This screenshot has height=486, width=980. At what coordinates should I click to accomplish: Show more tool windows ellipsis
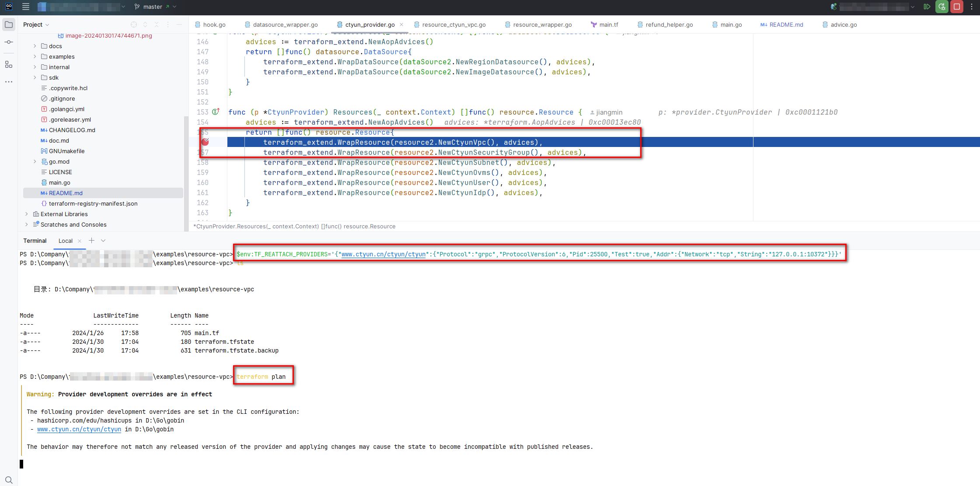[9, 82]
